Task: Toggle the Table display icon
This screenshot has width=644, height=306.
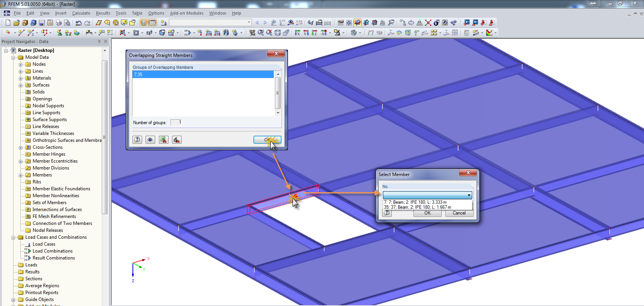Action: [152, 23]
